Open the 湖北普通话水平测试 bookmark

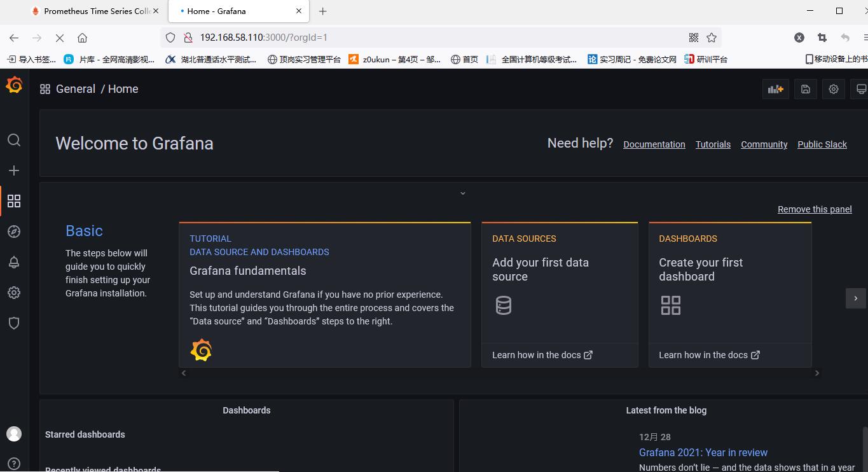coord(210,59)
